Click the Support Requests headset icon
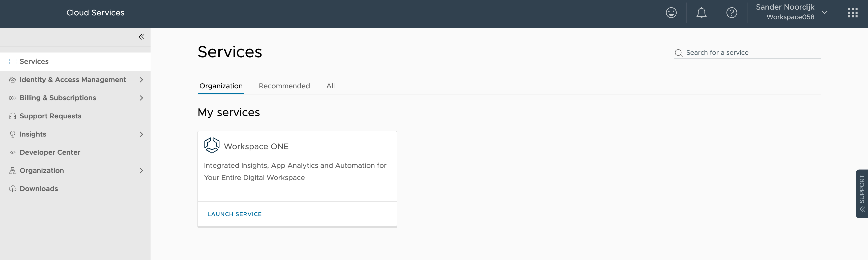868x260 pixels. click(12, 116)
